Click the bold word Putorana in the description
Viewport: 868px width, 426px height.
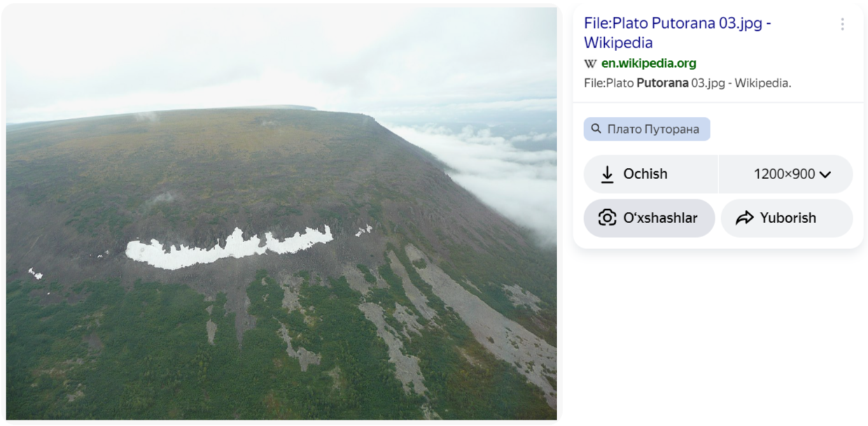pyautogui.click(x=661, y=83)
